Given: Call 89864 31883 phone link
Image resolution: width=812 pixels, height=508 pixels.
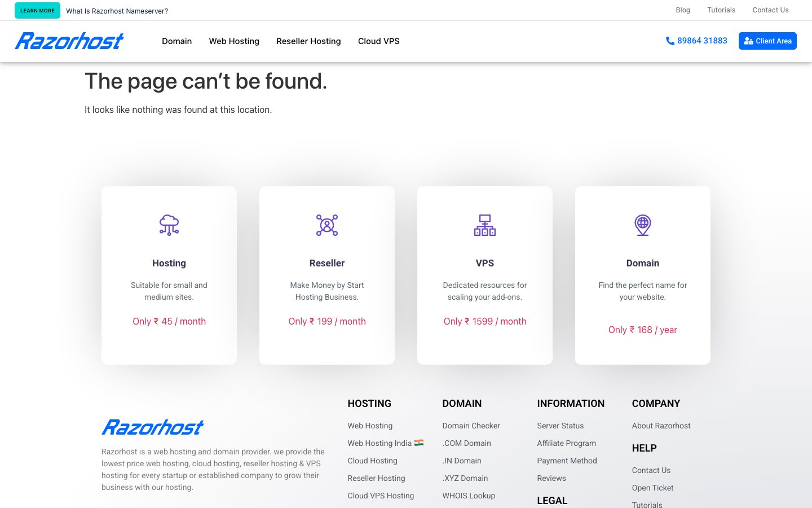Looking at the screenshot, I should (x=696, y=41).
